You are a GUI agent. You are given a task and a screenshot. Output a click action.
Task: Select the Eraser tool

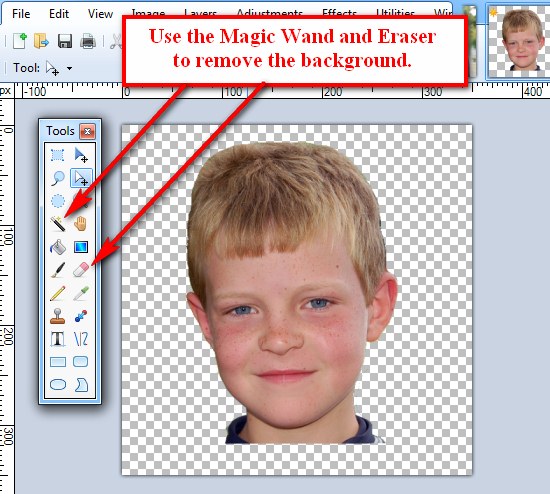pyautogui.click(x=81, y=270)
